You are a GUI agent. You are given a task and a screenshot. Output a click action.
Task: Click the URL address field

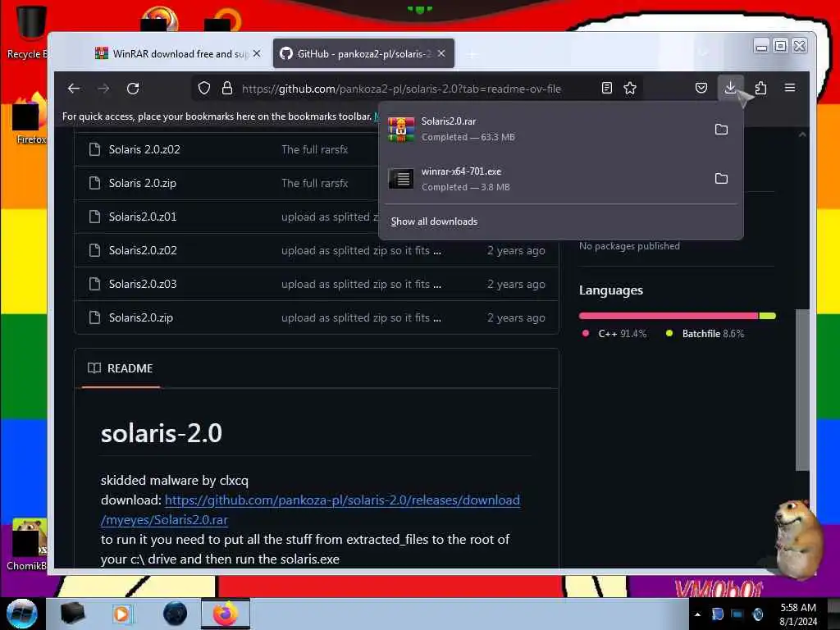(x=402, y=89)
